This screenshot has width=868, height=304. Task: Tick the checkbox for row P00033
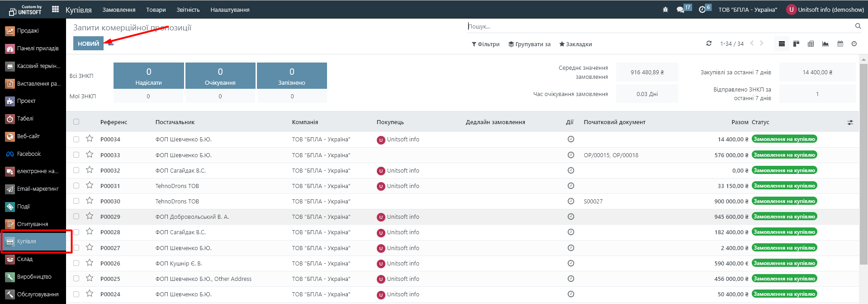(x=76, y=155)
